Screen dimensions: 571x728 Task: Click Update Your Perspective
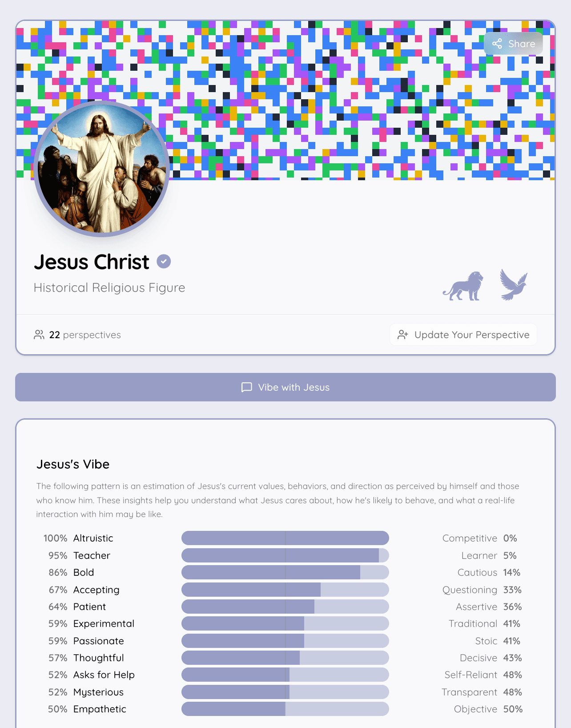pyautogui.click(x=463, y=335)
